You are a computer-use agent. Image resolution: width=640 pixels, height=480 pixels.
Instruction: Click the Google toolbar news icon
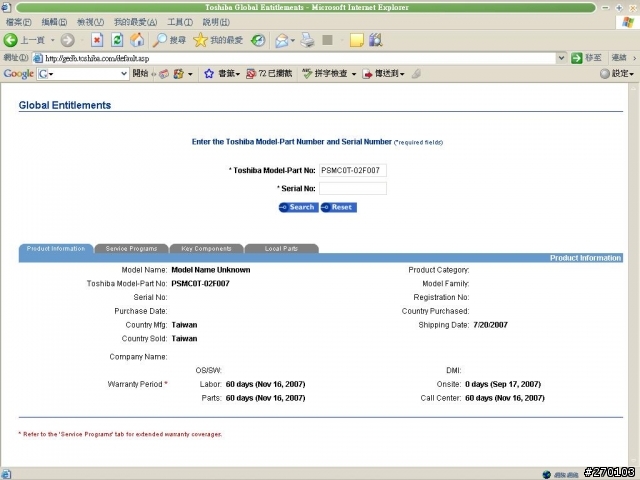click(x=164, y=74)
